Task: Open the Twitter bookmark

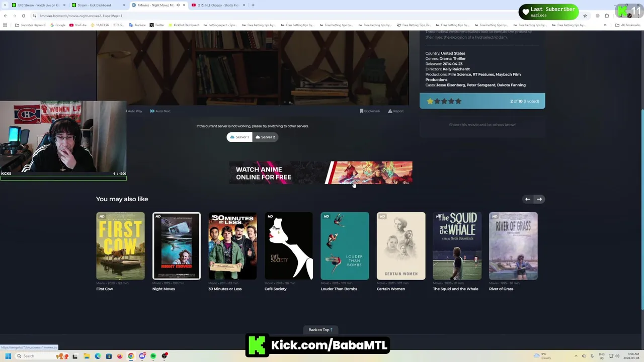Action: 157,25
